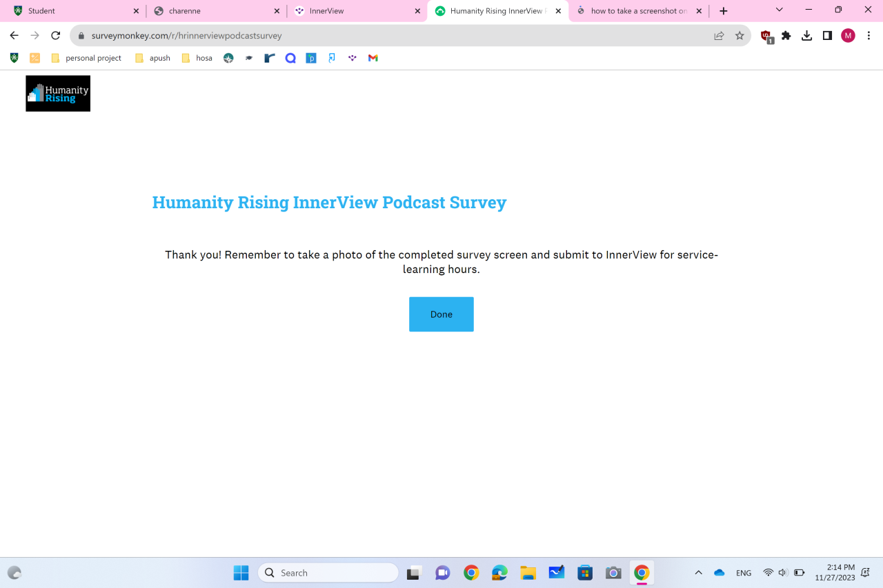The width and height of the screenshot is (883, 588).
Task: Open the Chrome downloads icon
Action: point(806,36)
